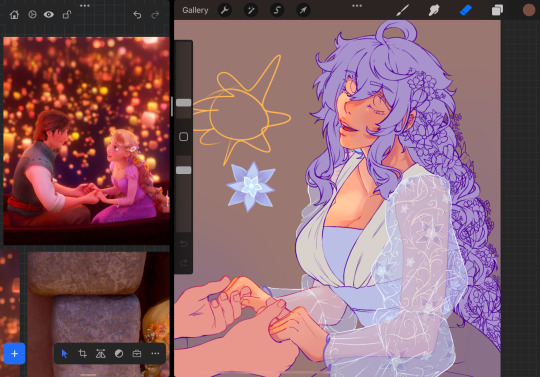Viewport: 540px width, 377px height.
Task: Redo in the reference board app
Action: click(x=155, y=15)
